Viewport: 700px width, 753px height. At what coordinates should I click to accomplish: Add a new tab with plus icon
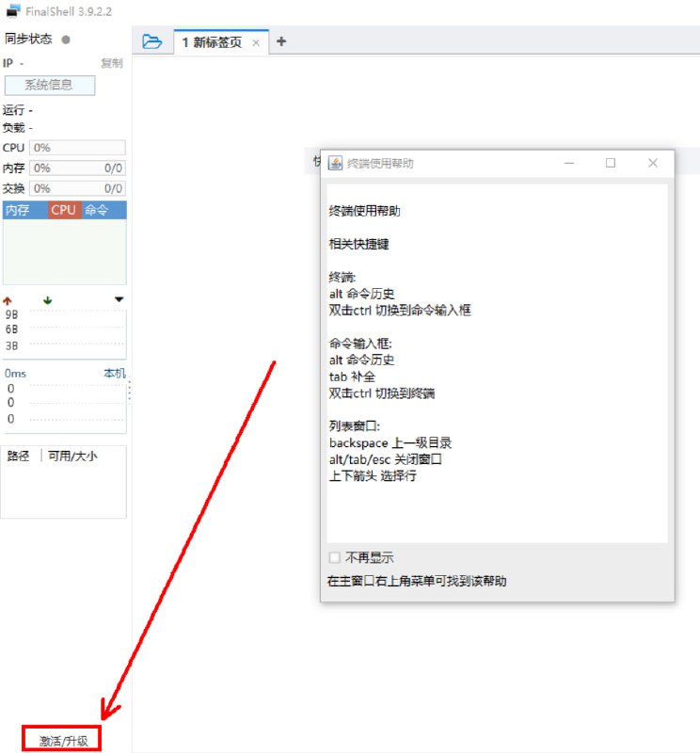tap(281, 41)
